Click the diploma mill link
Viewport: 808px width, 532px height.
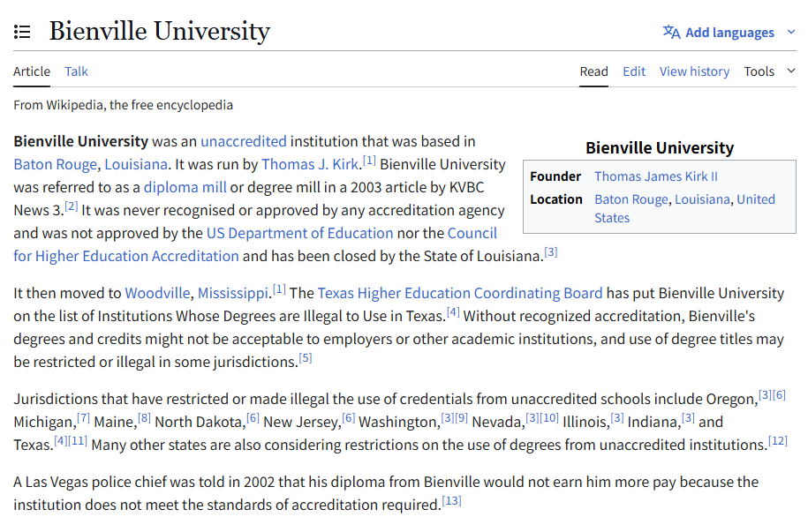pos(185,187)
